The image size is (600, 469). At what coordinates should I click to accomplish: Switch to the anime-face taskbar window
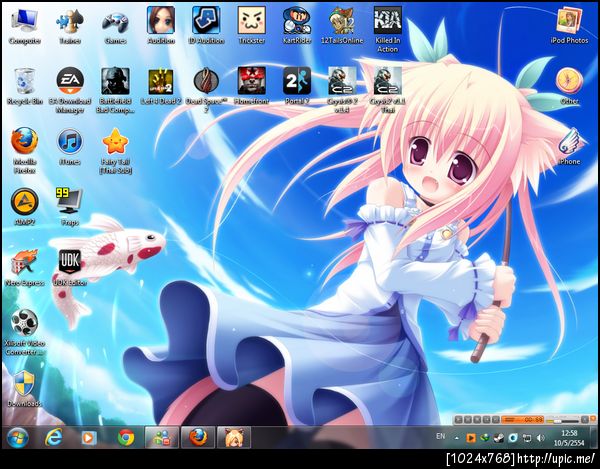(234, 437)
